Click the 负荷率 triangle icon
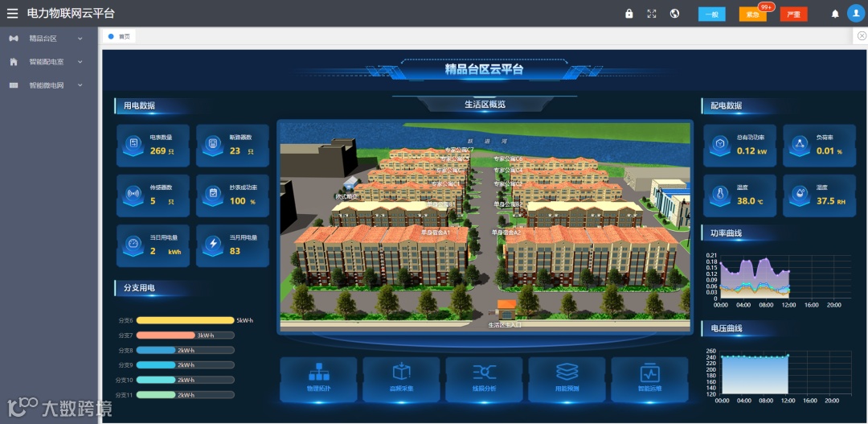Screen dimensions: 868x424 (x=800, y=145)
